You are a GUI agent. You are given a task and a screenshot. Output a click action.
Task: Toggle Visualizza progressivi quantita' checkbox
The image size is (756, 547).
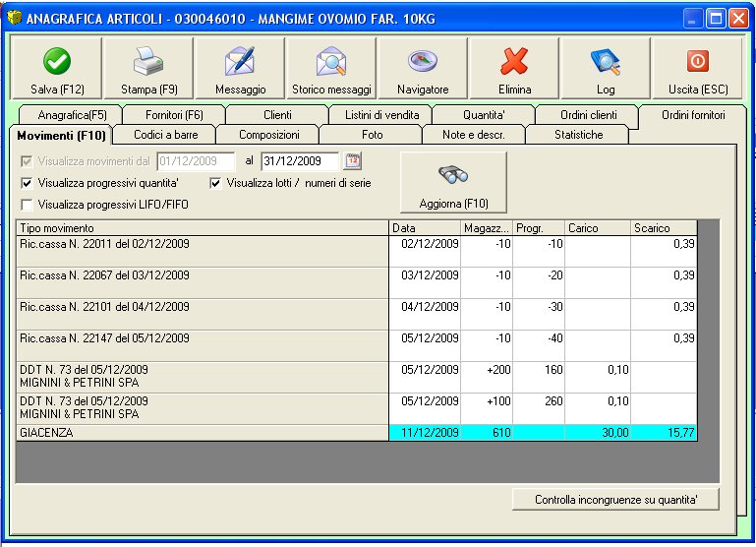[x=28, y=183]
